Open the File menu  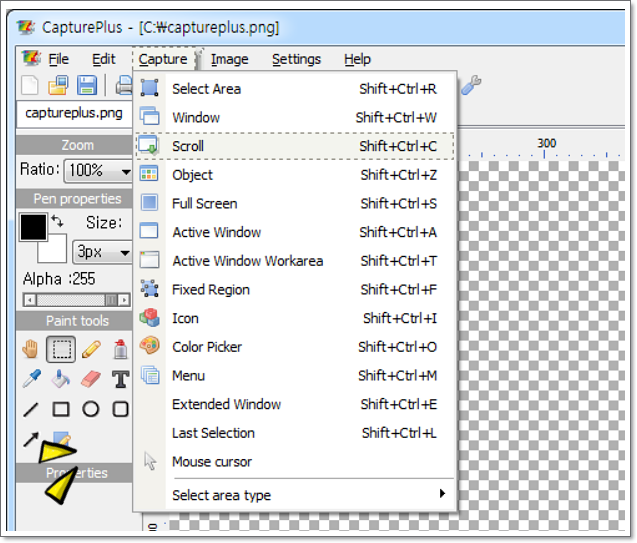coord(58,59)
